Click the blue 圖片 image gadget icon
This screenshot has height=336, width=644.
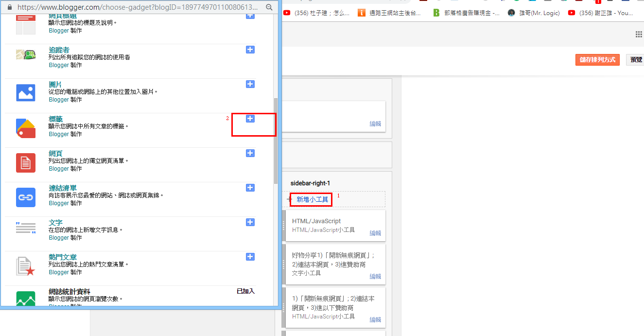pos(26,92)
